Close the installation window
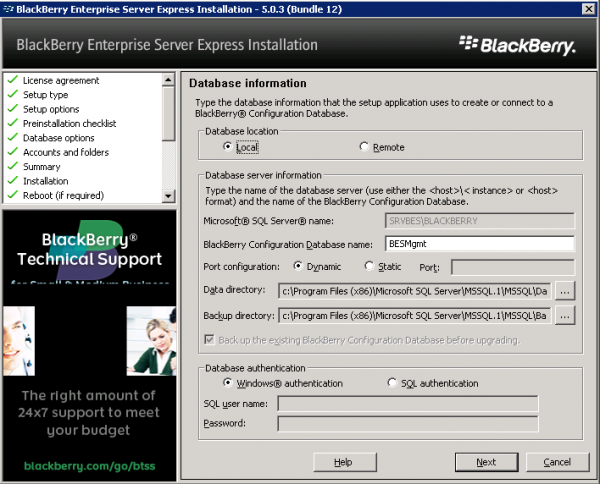 pyautogui.click(x=588, y=9)
